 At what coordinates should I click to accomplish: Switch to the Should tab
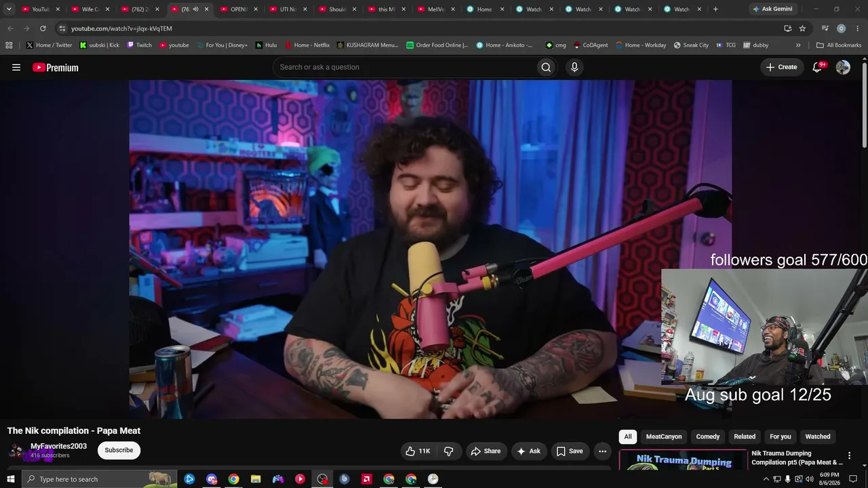[337, 9]
